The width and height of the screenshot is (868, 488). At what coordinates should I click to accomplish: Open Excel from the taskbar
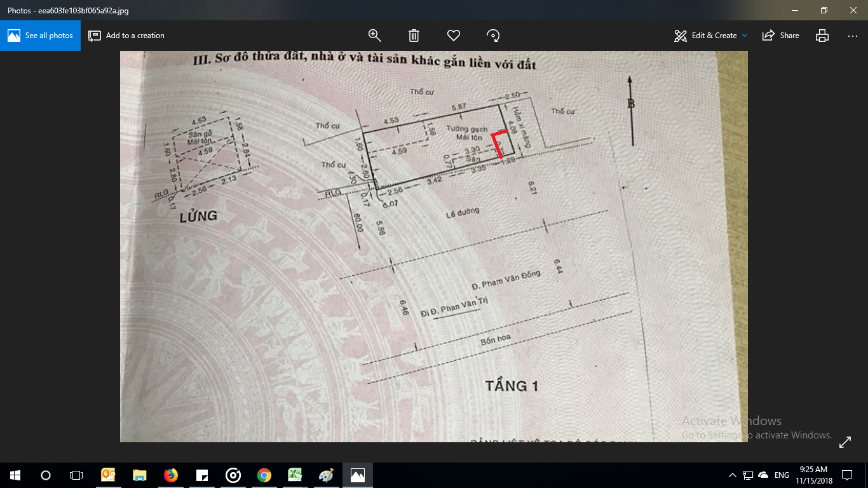point(295,475)
